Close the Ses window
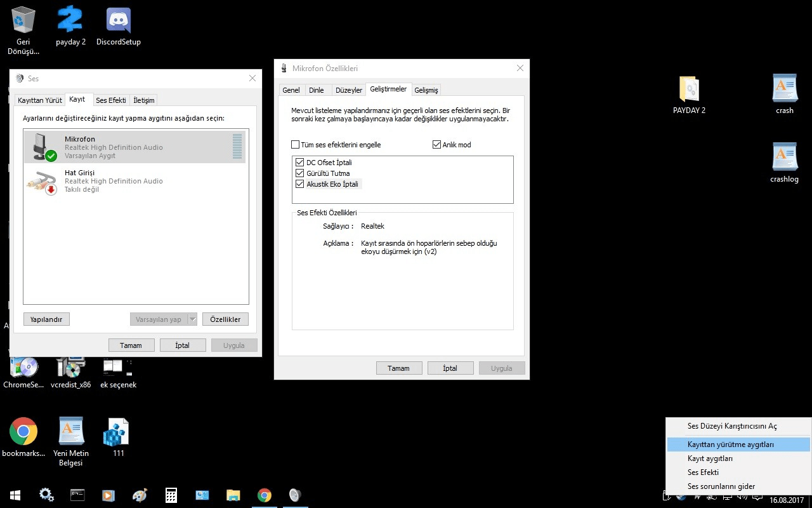The image size is (812, 508). tap(252, 78)
